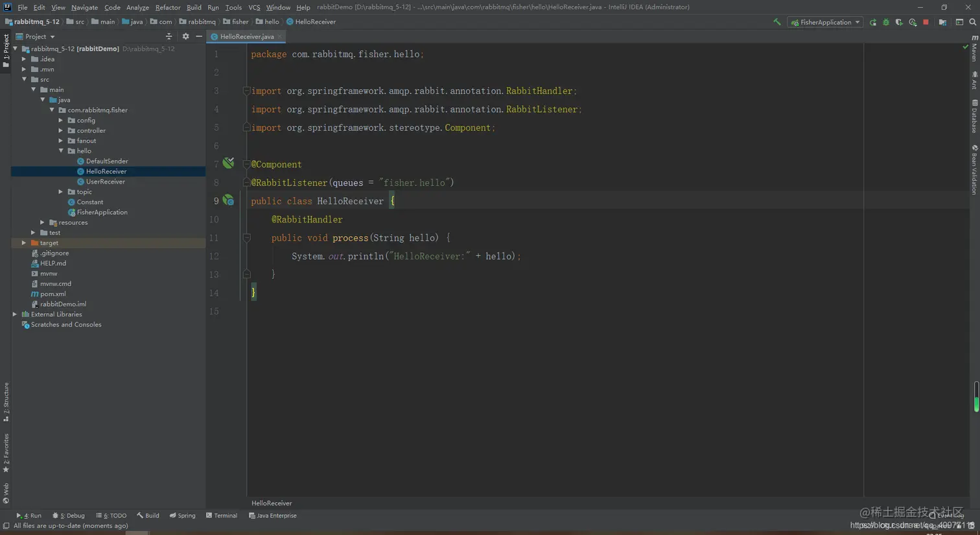
Task: Click the tool windows quick access icon in status bar
Action: pos(6,526)
